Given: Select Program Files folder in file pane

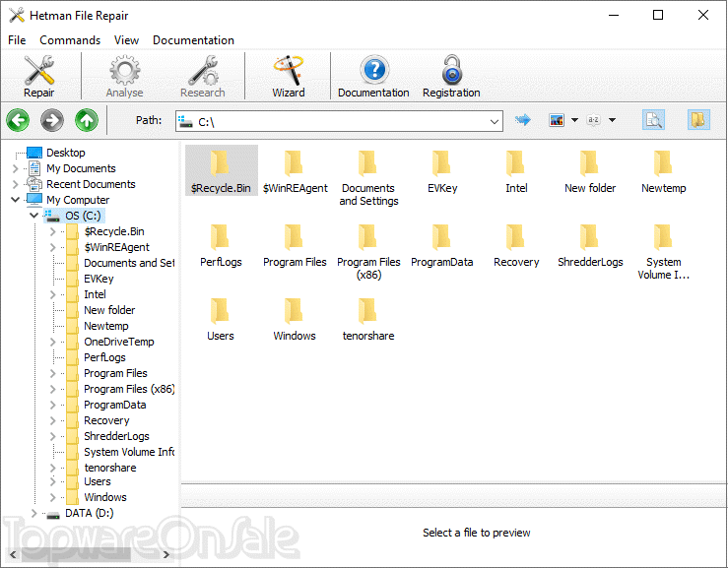Looking at the screenshot, I should [295, 244].
